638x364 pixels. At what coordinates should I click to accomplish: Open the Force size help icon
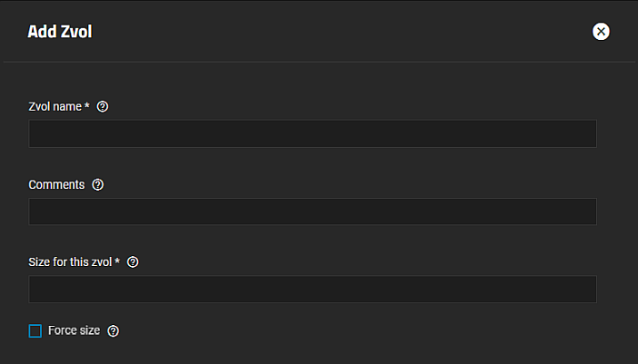[x=114, y=331]
